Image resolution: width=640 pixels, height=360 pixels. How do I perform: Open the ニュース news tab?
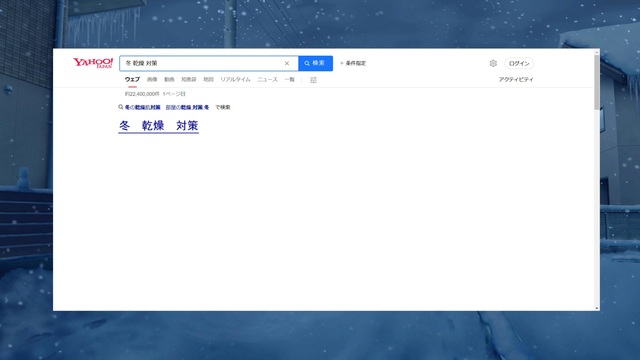coord(267,80)
